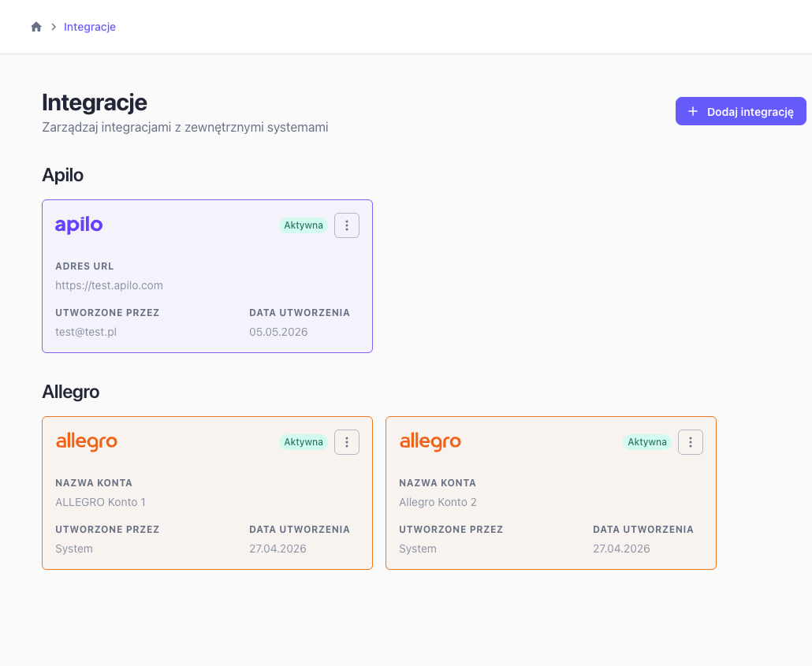The width and height of the screenshot is (812, 666).
Task: Click the home icon in breadcrumb
Action: [x=36, y=27]
